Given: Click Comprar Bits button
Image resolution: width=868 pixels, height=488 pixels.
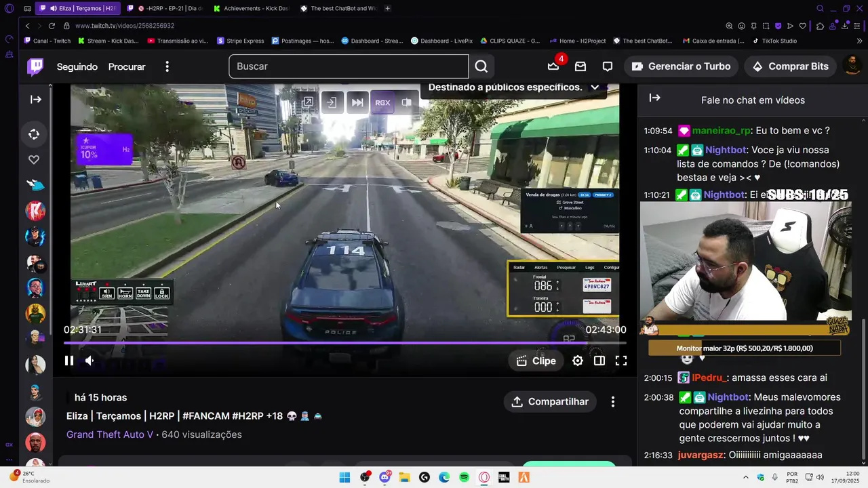Looking at the screenshot, I should coord(791,66).
